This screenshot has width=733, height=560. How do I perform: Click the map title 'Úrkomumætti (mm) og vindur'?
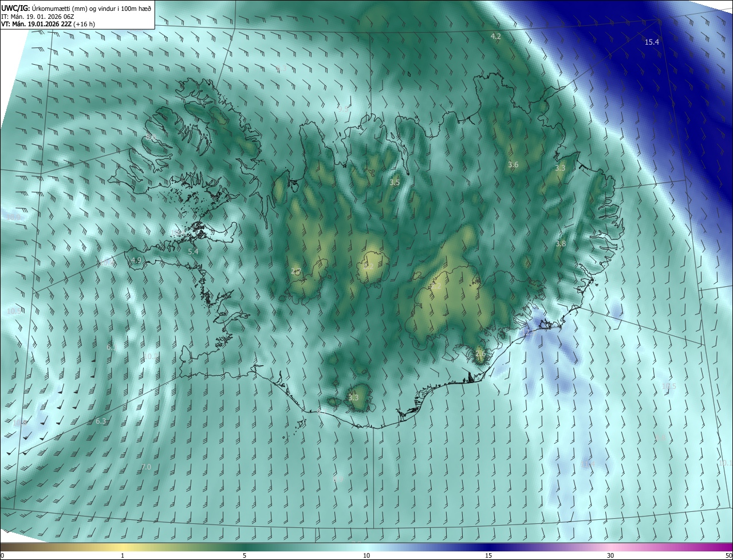pyautogui.click(x=74, y=7)
